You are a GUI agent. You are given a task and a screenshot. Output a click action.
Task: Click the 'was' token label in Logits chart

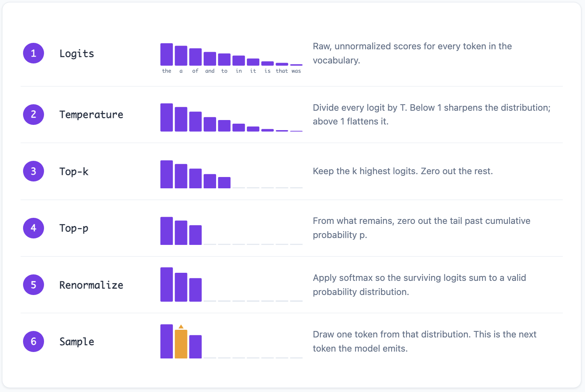tap(296, 71)
